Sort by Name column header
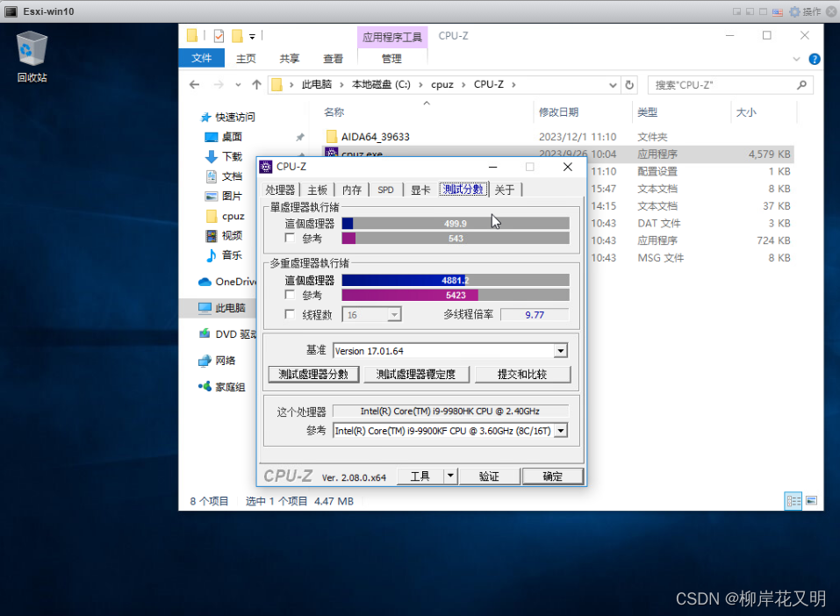 click(334, 112)
